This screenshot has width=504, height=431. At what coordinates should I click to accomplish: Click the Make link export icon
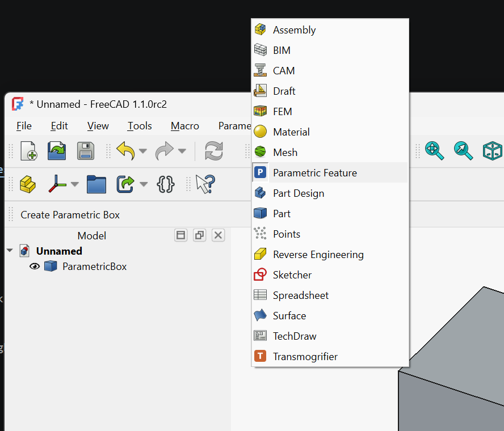[x=125, y=184]
